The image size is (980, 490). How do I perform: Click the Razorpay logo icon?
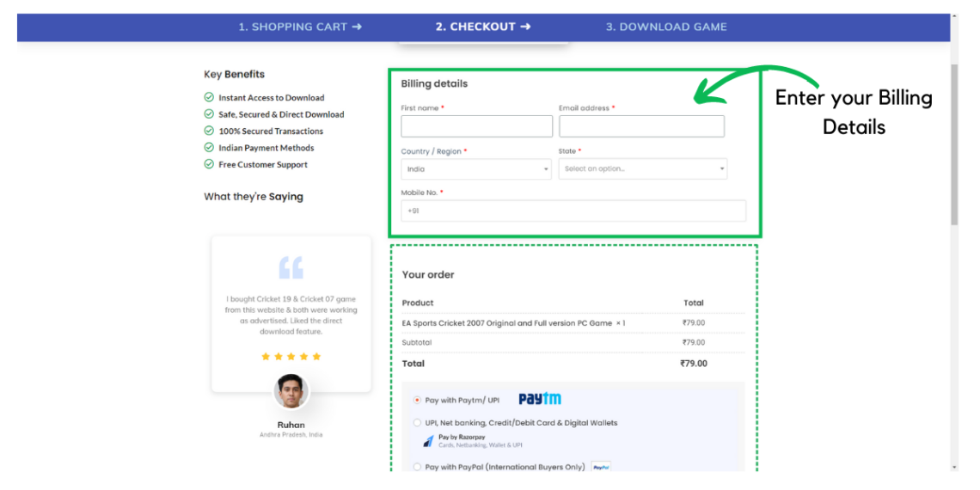point(428,441)
